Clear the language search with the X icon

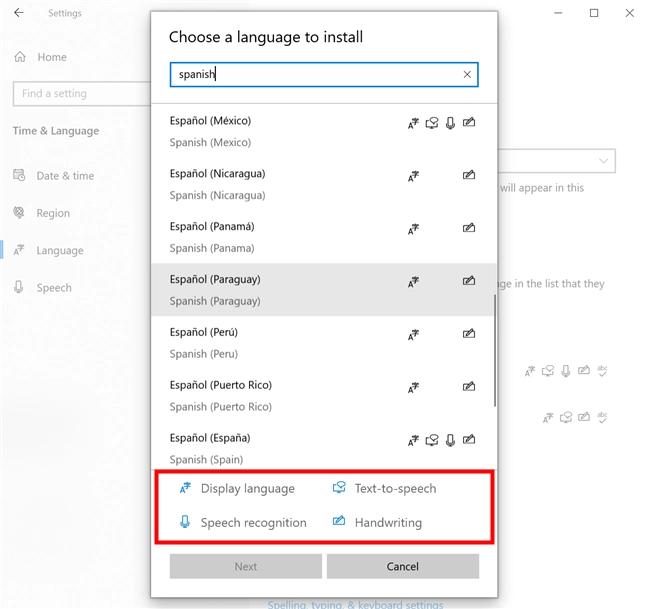click(x=467, y=74)
